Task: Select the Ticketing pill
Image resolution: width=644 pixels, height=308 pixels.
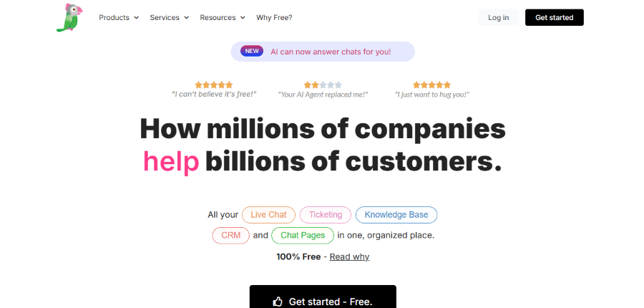Action: coord(326,214)
